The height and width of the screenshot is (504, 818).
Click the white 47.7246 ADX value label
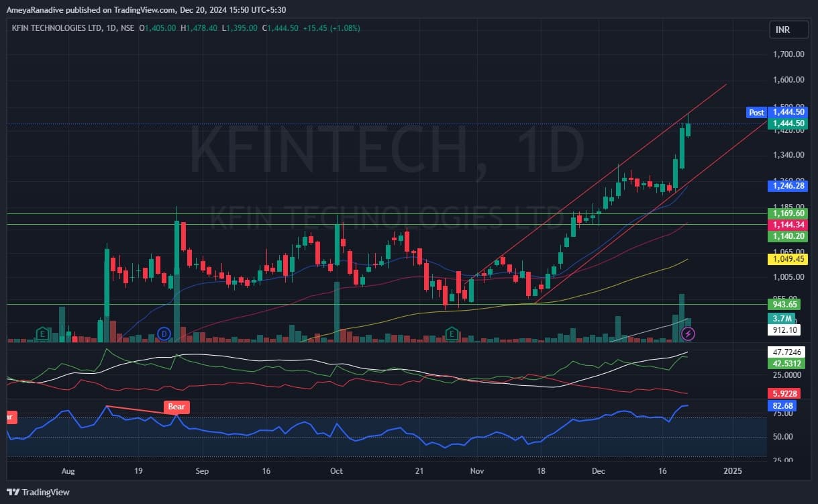[787, 352]
